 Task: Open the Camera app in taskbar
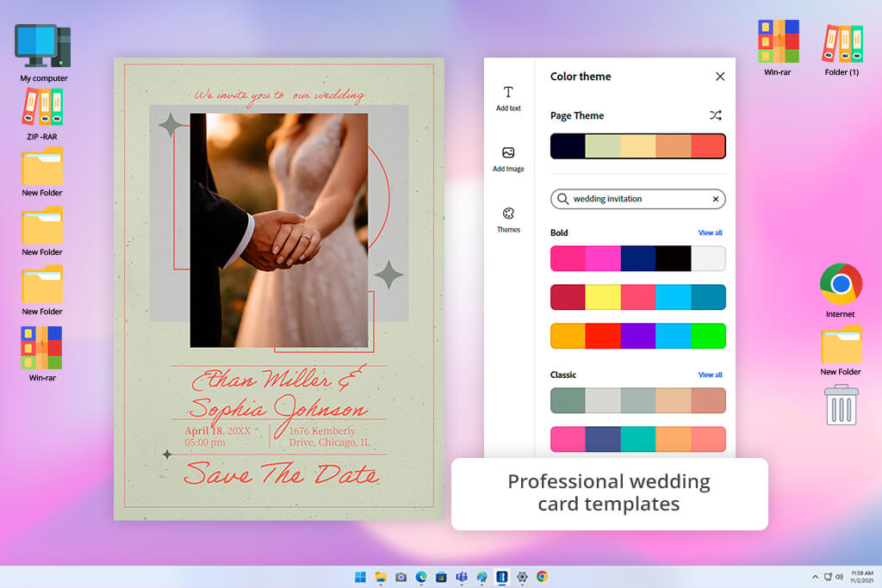pyautogui.click(x=401, y=577)
